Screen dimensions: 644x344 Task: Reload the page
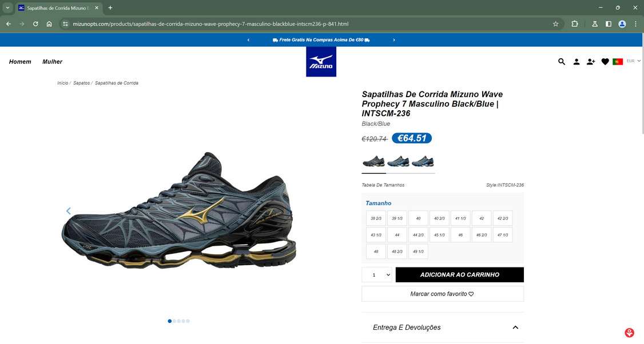(35, 24)
